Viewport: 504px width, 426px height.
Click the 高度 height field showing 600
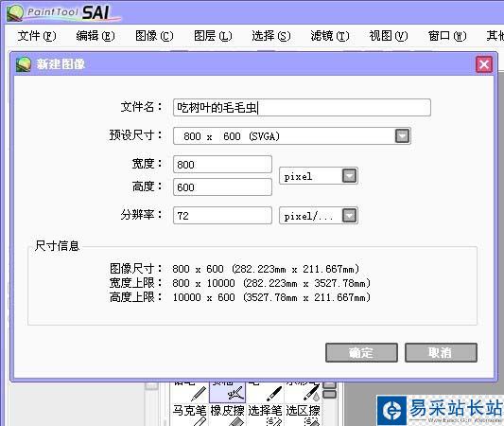pos(222,186)
